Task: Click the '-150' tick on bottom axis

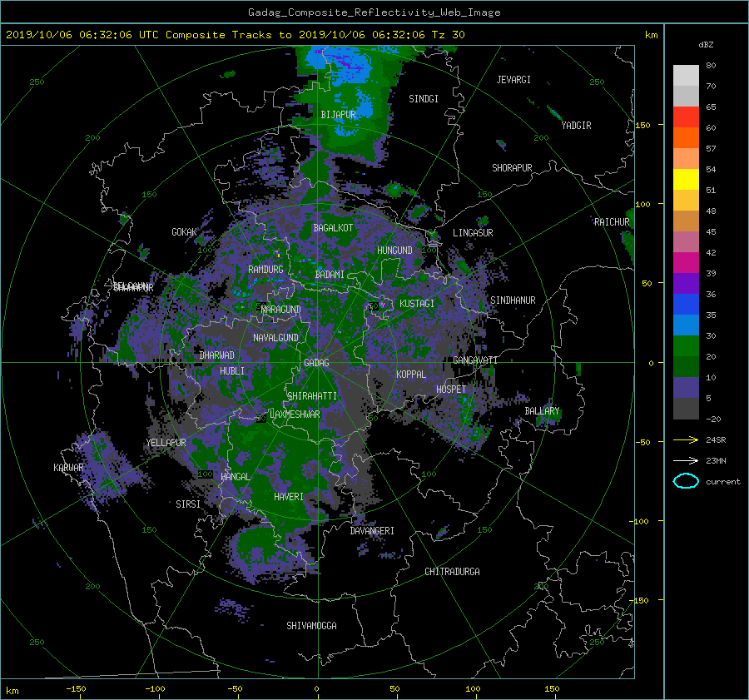Action: click(76, 689)
